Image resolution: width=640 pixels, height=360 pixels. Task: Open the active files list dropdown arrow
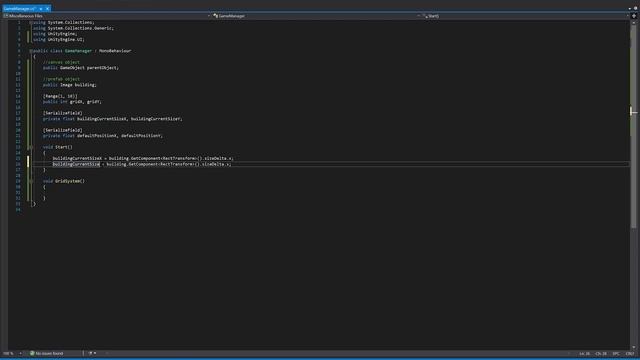630,8
